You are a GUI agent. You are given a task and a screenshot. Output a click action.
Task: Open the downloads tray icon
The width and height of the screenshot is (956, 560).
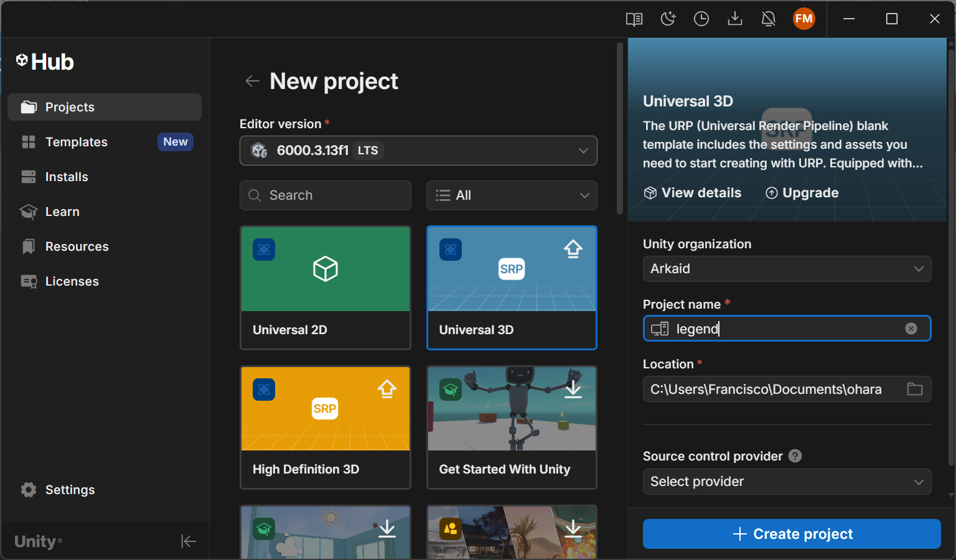coord(735,19)
